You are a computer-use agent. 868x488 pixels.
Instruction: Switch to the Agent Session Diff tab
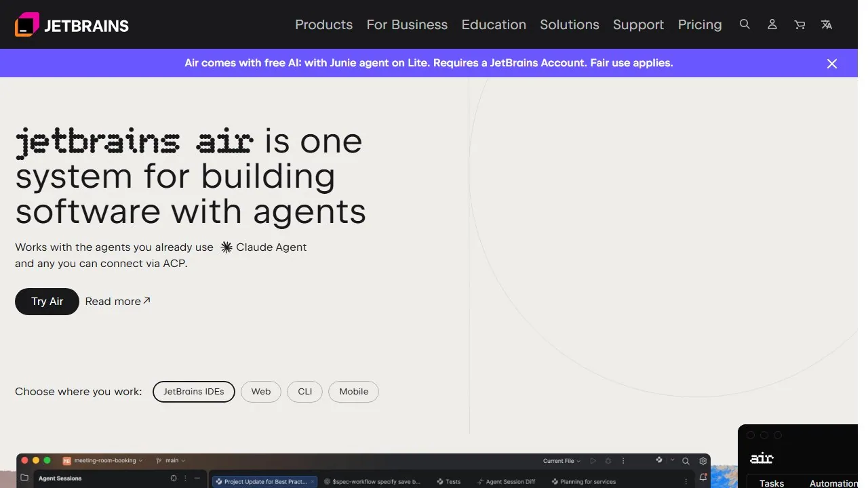(506, 481)
